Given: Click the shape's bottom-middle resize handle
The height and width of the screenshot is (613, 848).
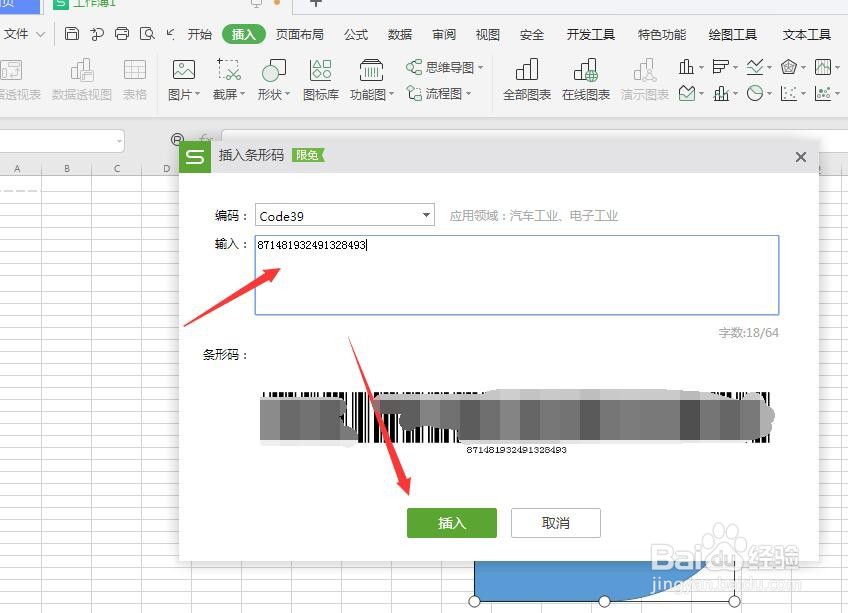Looking at the screenshot, I should click(x=604, y=601).
